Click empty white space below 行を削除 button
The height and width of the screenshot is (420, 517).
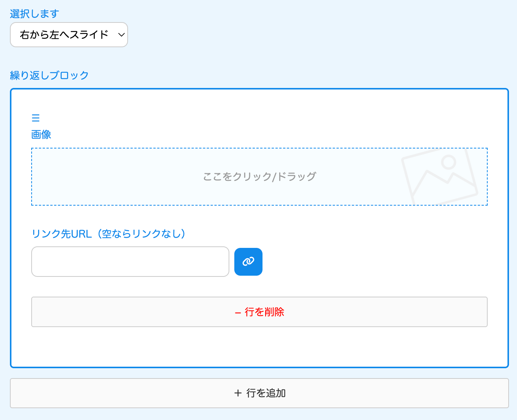pos(259,347)
